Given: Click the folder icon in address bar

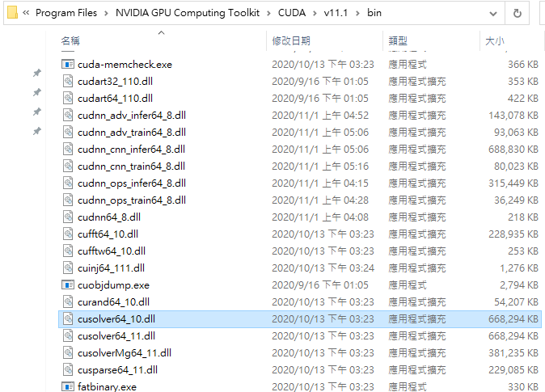Looking at the screenshot, I should coord(12,12).
